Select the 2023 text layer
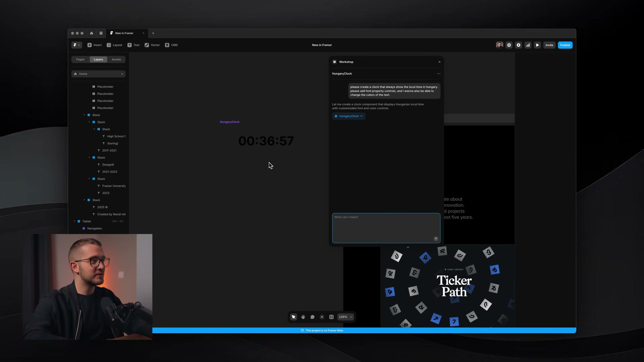Image resolution: width=644 pixels, height=362 pixels. click(x=106, y=193)
